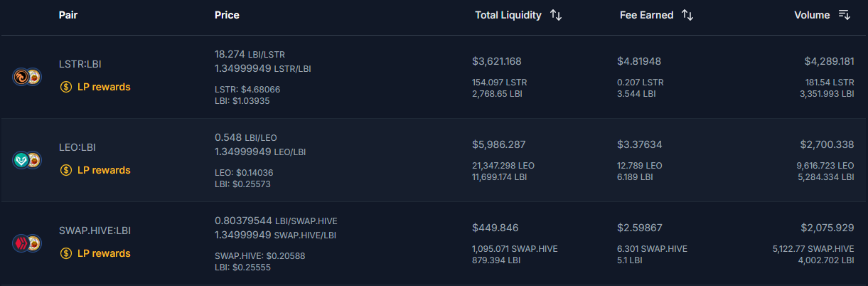
Task: Click the Volume column header text
Action: [811, 15]
